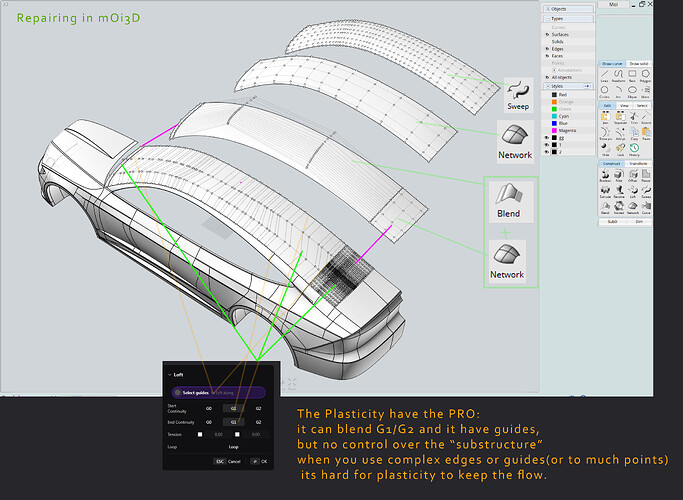This screenshot has height=500, width=683.
Task: Select the Circle tool
Action: (x=605, y=91)
